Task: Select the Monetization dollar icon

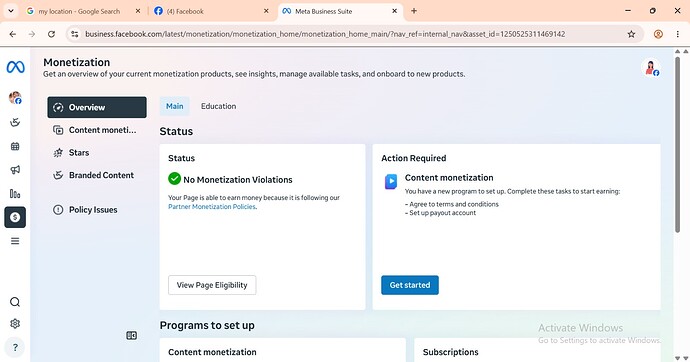Action: [15, 217]
